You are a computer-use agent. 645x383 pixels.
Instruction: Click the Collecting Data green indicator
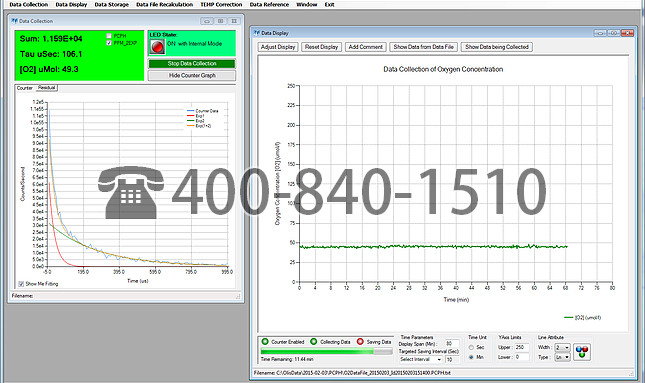(x=314, y=341)
